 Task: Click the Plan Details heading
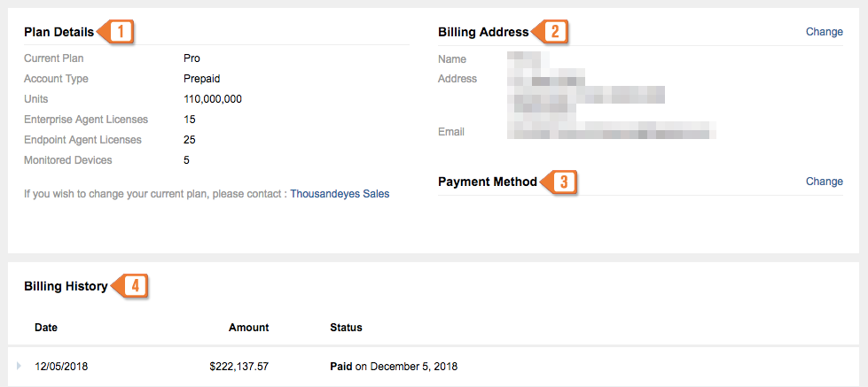(59, 32)
